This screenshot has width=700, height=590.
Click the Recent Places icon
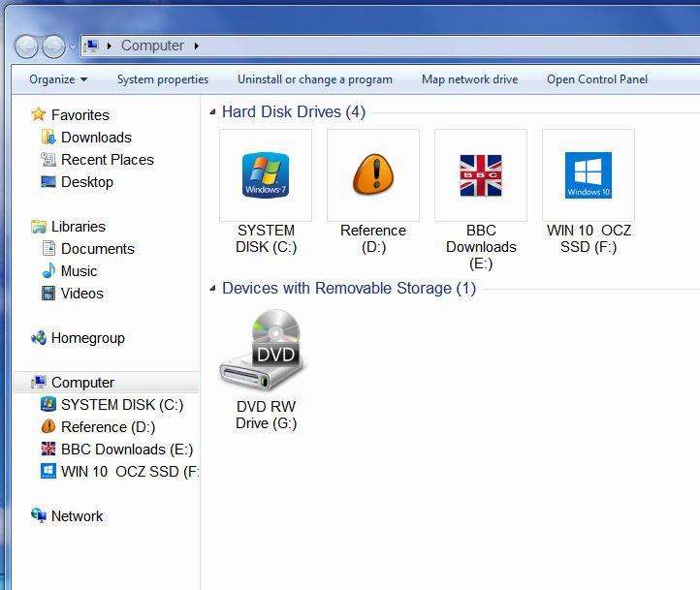[x=48, y=159]
